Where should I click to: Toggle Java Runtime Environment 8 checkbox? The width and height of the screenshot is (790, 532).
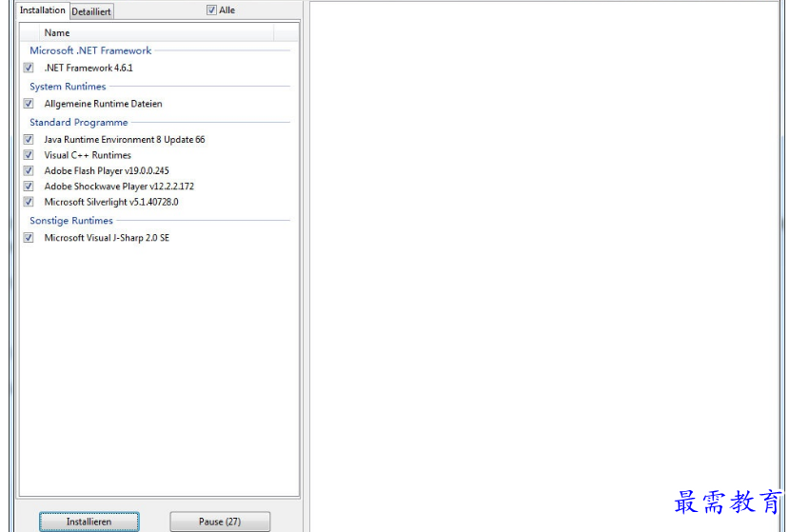tap(29, 139)
